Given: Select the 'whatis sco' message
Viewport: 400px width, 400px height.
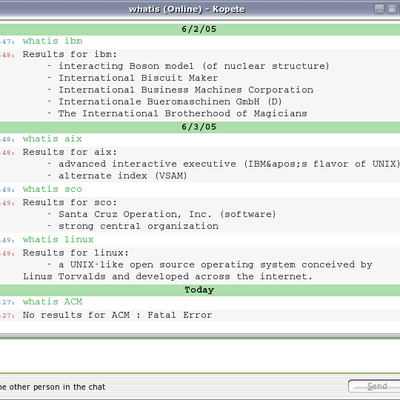Looking at the screenshot, I should [52, 189].
